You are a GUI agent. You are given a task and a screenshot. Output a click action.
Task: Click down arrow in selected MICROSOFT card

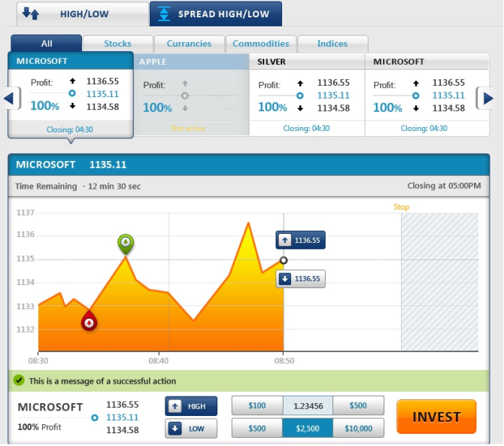click(73, 106)
